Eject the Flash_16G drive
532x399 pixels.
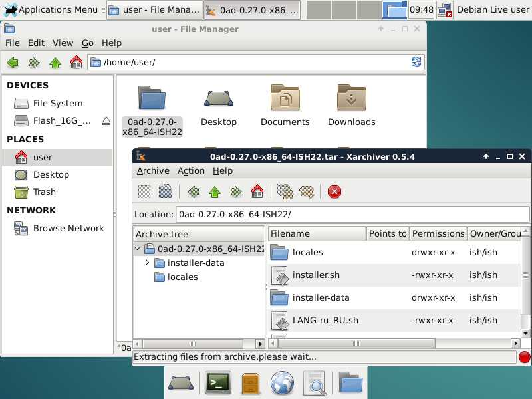pyautogui.click(x=106, y=121)
